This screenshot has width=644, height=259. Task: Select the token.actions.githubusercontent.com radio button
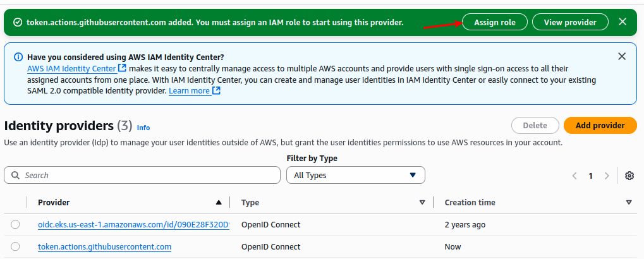point(15,246)
